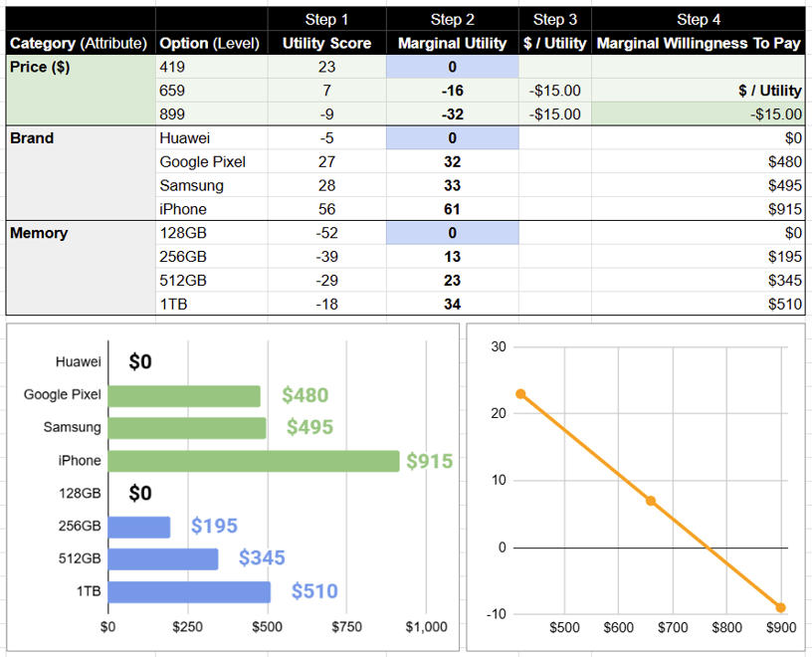This screenshot has width=812, height=657.
Task: Select the 'Samsung' option cell
Action: pos(211,185)
